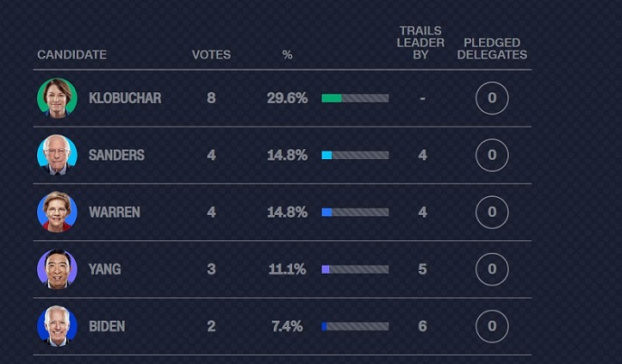Screen dimensions: 622x364
Task: Click Biden's pledged delegates circle
Action: 492,325
